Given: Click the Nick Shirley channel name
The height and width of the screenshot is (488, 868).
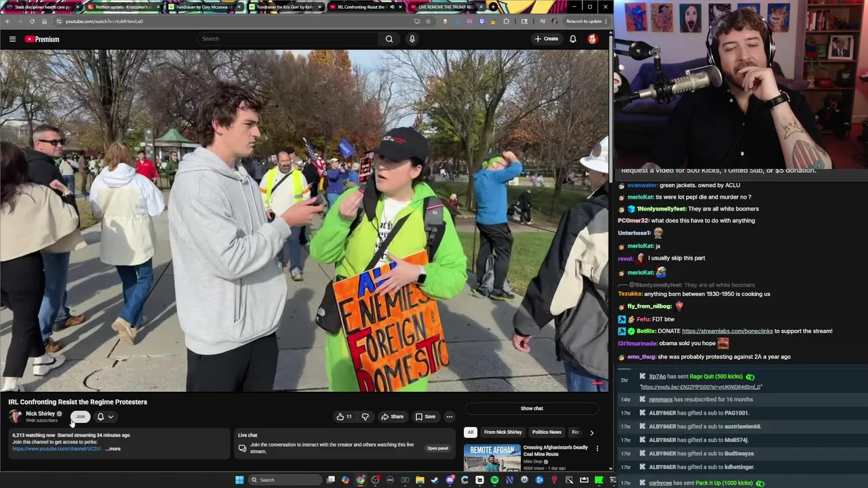Looking at the screenshot, I should 40,413.
